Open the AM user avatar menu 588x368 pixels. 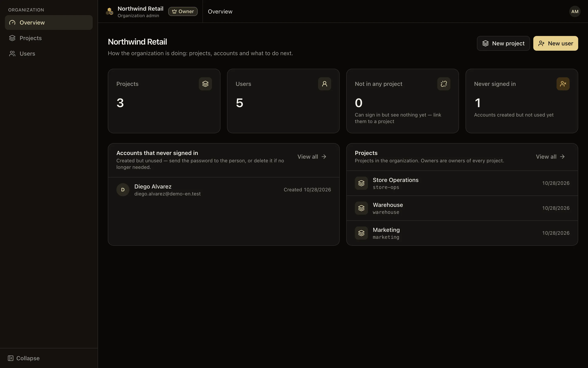click(x=575, y=11)
